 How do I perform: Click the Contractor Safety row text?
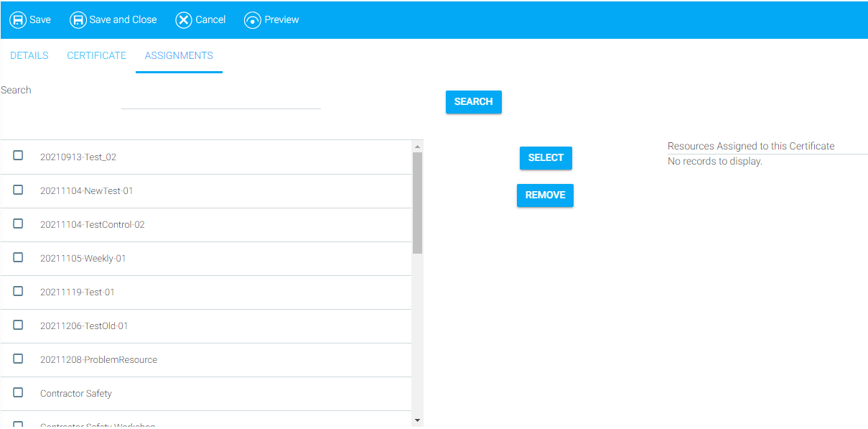point(76,394)
